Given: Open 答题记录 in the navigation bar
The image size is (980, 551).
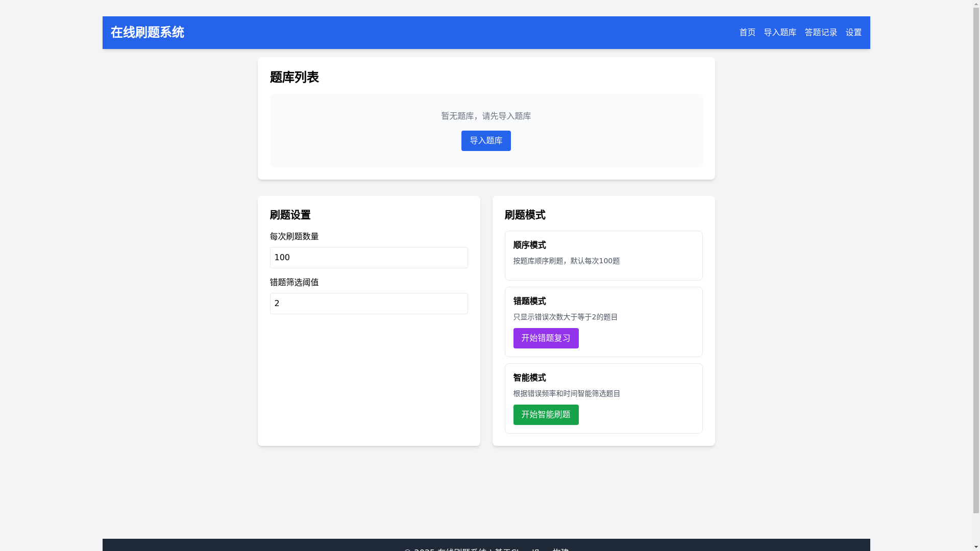Looking at the screenshot, I should [x=821, y=33].
